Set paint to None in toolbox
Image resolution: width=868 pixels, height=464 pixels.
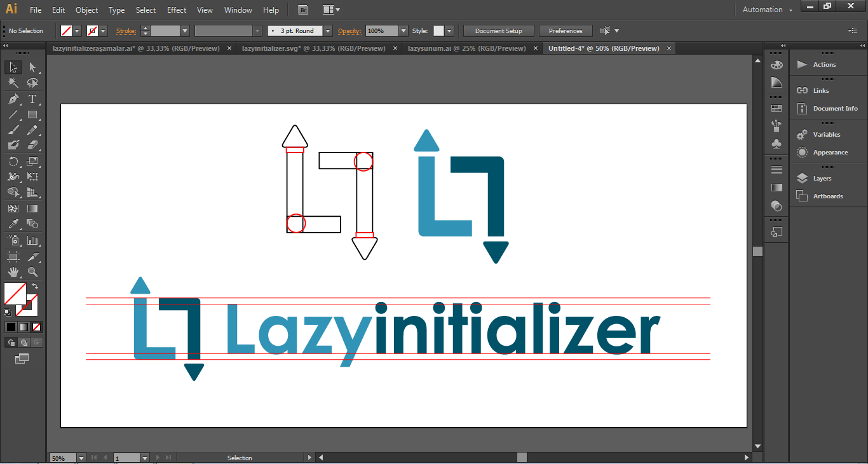36,327
